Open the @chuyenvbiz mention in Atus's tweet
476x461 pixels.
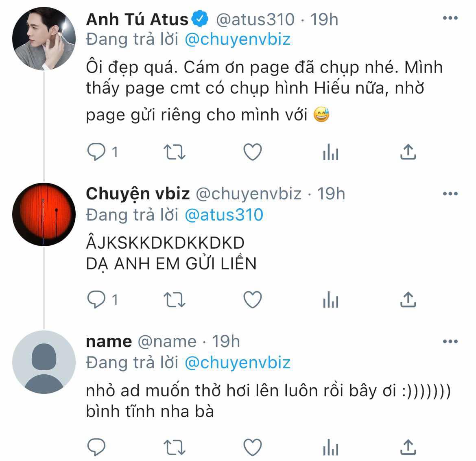(238, 39)
